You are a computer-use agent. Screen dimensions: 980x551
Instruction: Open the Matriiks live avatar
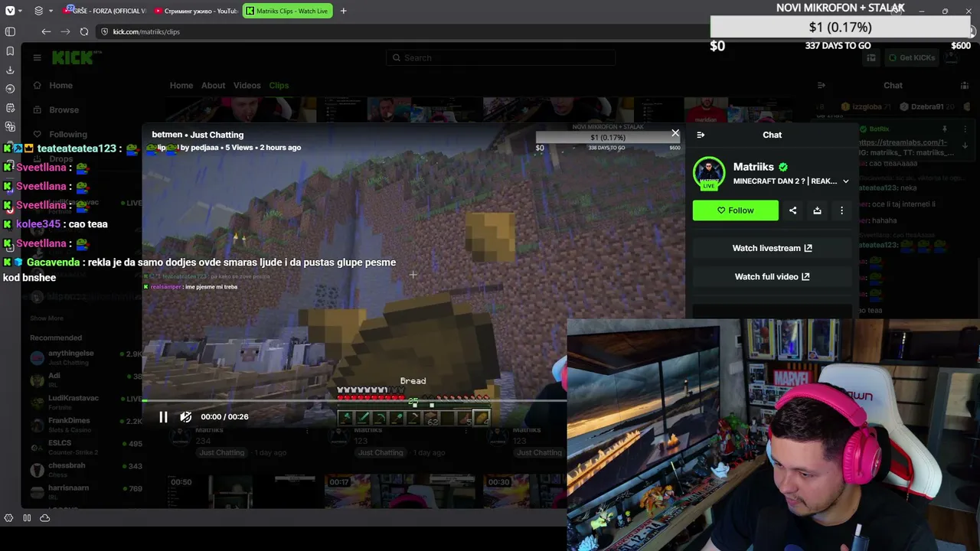click(709, 174)
